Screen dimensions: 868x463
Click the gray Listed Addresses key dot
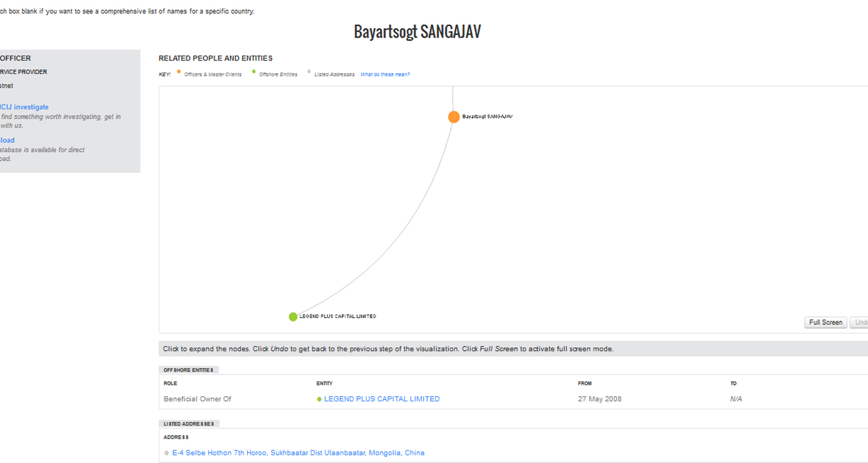(x=309, y=72)
